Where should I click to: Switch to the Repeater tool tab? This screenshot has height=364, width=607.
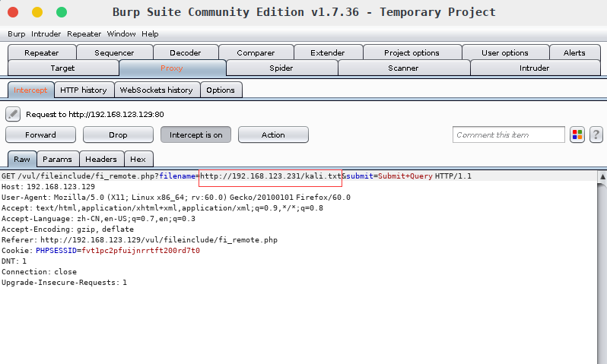pos(42,52)
